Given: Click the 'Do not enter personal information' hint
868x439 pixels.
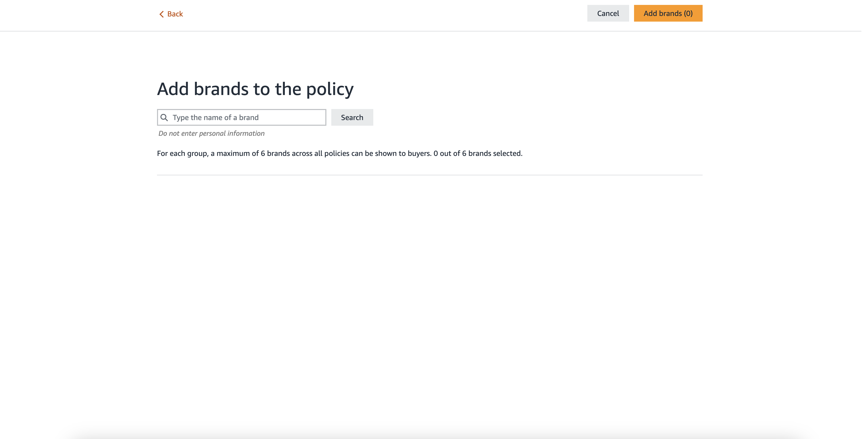Looking at the screenshot, I should (211, 133).
